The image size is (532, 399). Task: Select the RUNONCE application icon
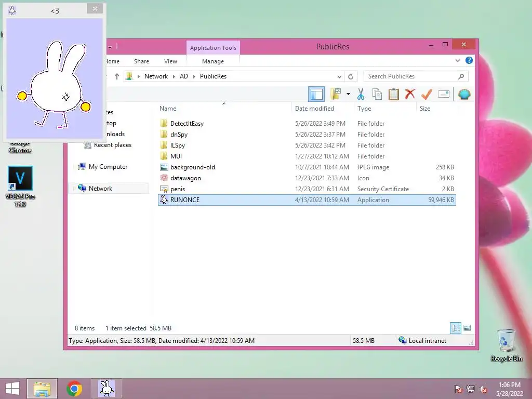tap(164, 199)
